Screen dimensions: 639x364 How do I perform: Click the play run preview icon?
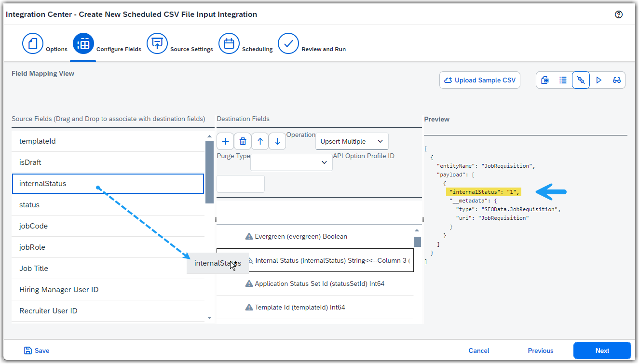599,80
